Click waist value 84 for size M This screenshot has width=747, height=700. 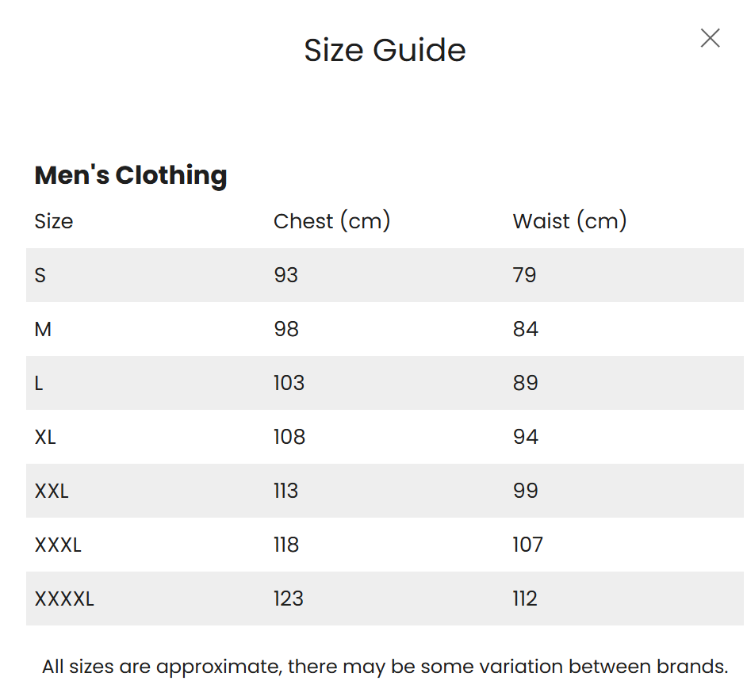(x=525, y=329)
